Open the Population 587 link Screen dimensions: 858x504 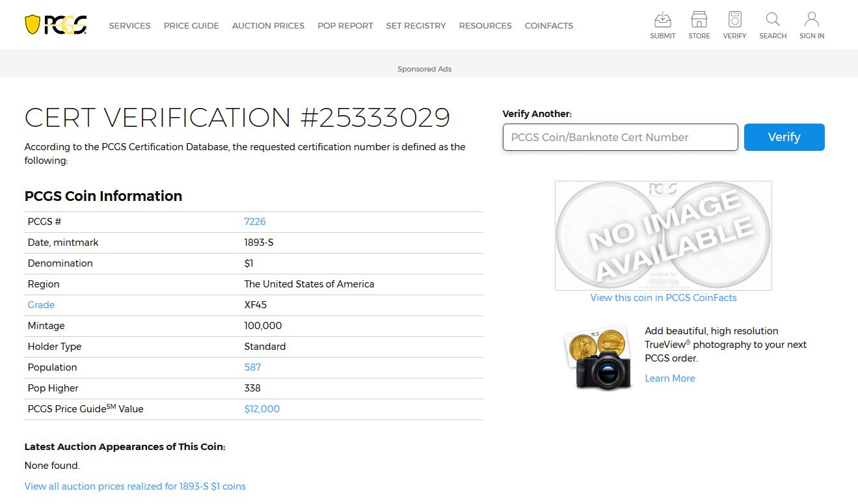[252, 367]
